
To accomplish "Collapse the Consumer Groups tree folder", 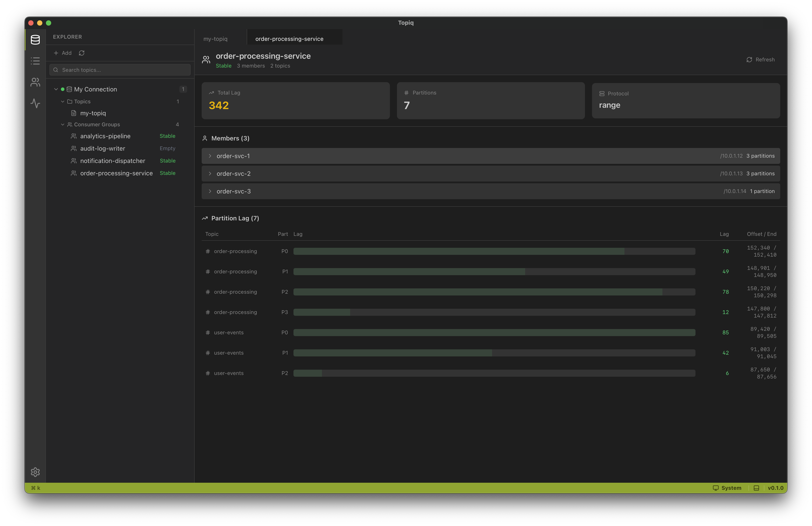I will pos(63,125).
